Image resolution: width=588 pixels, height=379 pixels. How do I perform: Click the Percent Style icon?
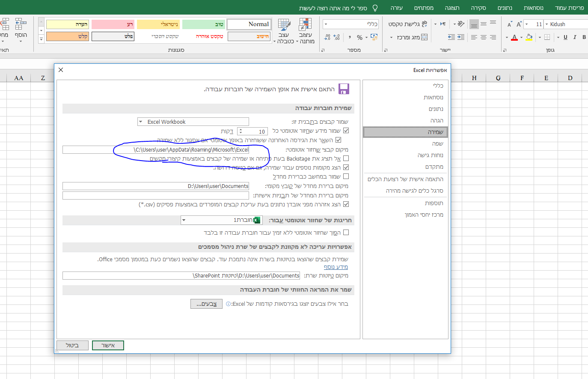[x=359, y=37]
